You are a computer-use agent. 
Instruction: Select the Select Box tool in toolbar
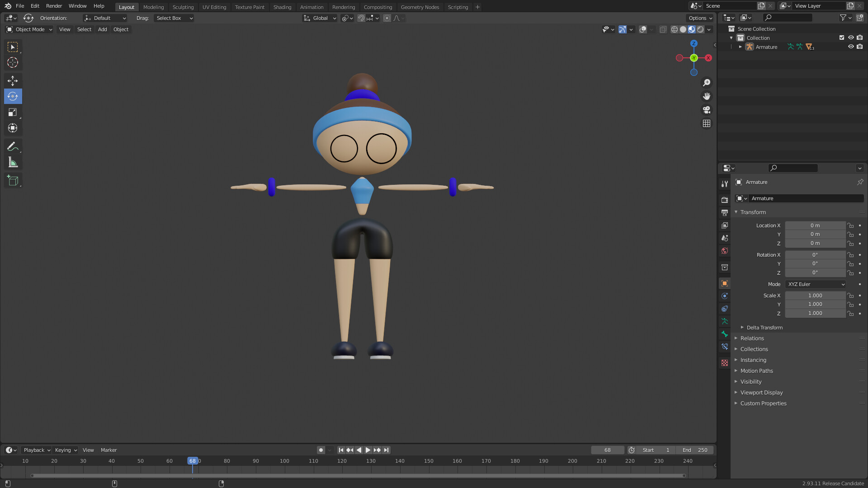pyautogui.click(x=13, y=47)
